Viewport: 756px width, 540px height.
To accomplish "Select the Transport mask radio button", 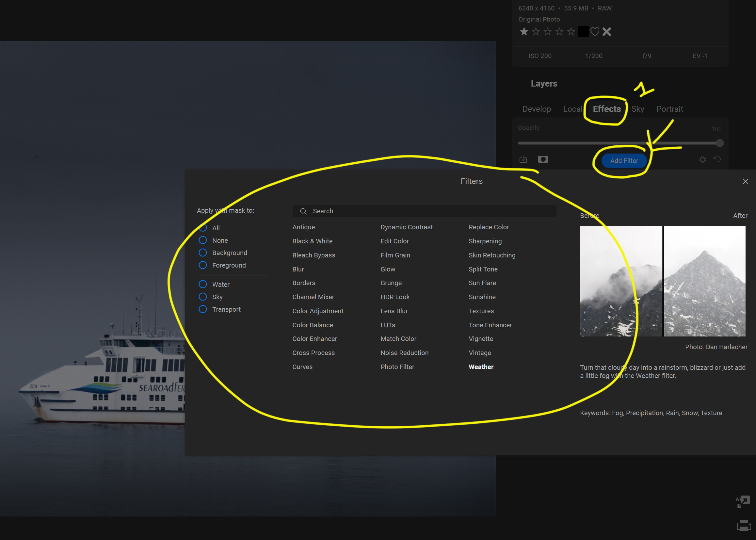I will pyautogui.click(x=203, y=309).
